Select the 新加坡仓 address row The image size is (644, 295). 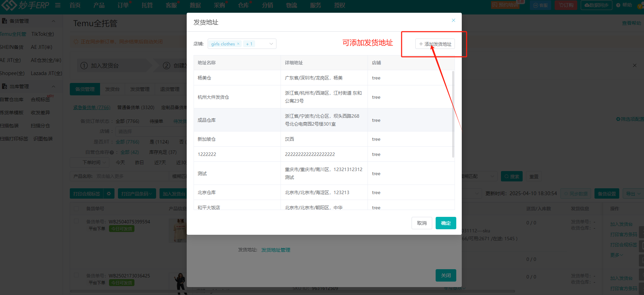tap(324, 139)
